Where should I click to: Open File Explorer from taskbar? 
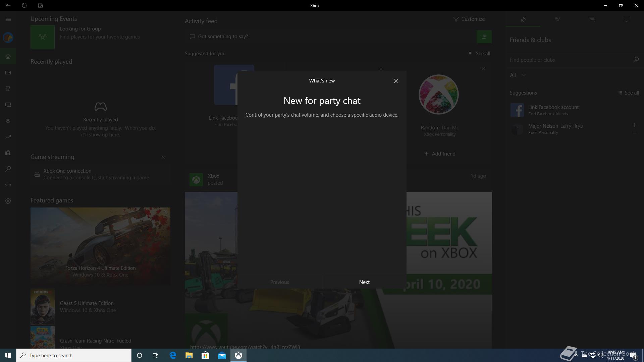189,355
